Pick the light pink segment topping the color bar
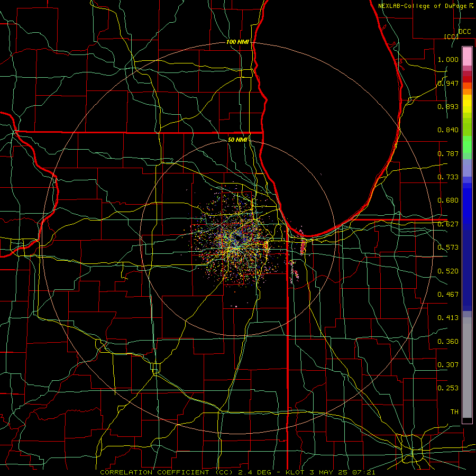This screenshot has height=476, width=476. (467, 56)
